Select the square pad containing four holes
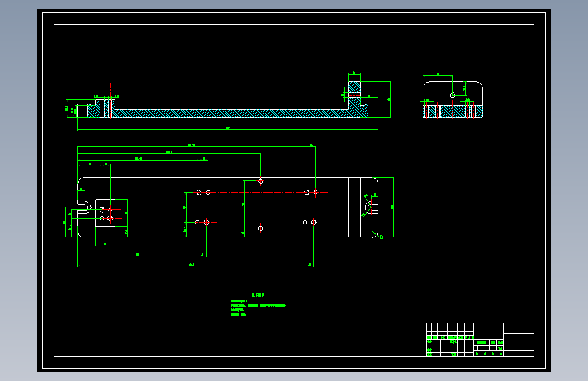 (105, 213)
